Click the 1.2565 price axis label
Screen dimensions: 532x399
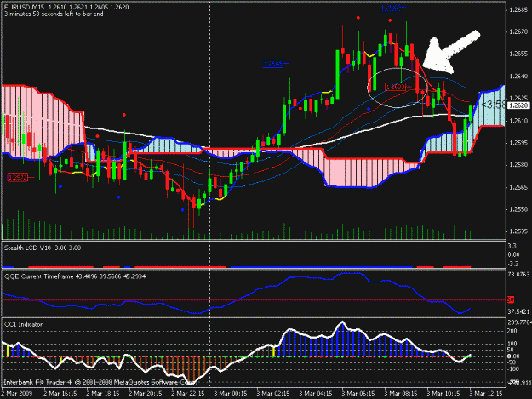click(518, 187)
